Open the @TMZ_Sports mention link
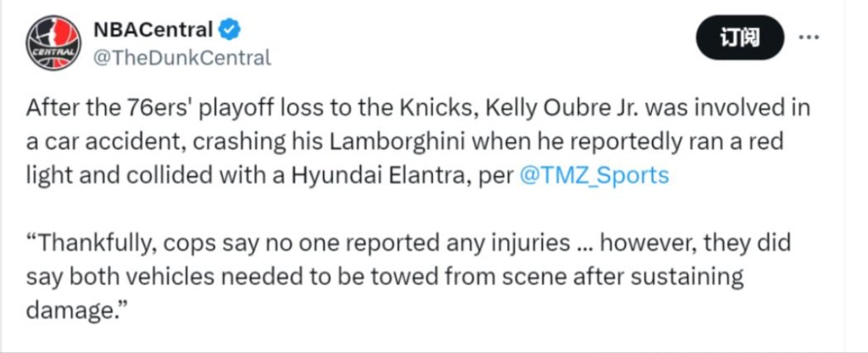This screenshot has width=868, height=353. coord(594,176)
